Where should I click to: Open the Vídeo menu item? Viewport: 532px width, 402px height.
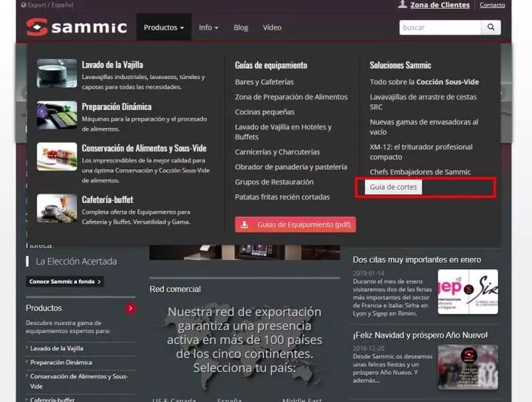coord(272,27)
